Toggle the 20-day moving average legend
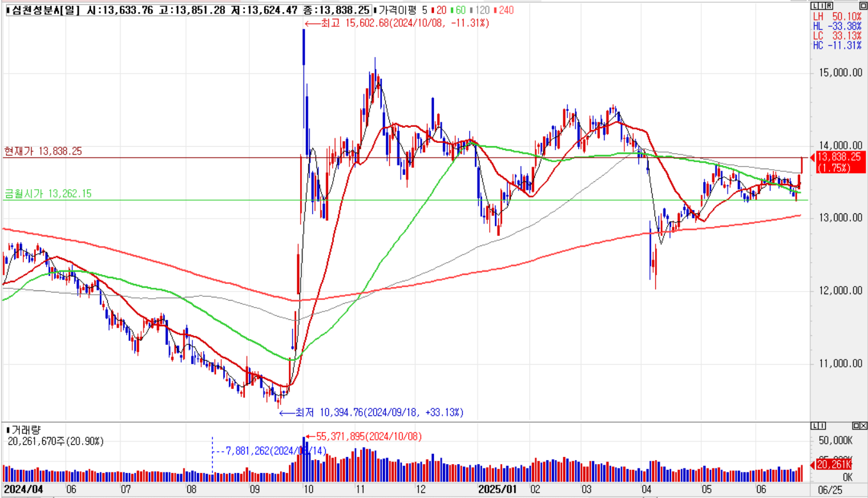The height and width of the screenshot is (498, 868). (440, 10)
